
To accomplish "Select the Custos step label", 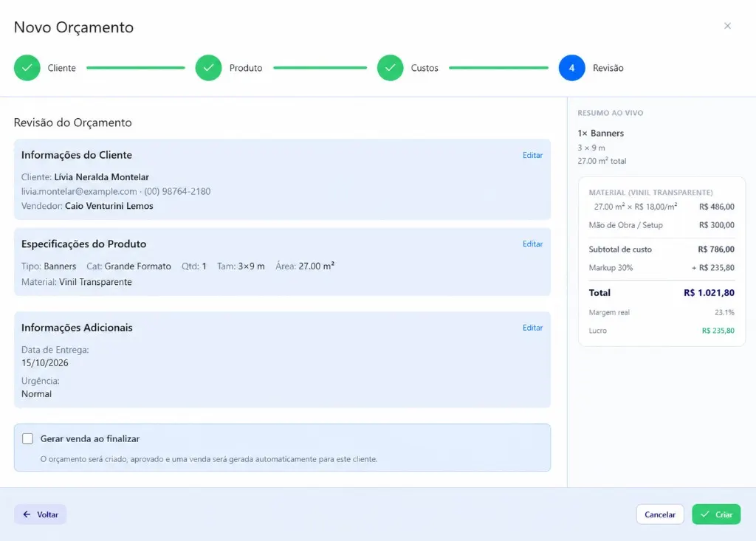I will coord(425,68).
